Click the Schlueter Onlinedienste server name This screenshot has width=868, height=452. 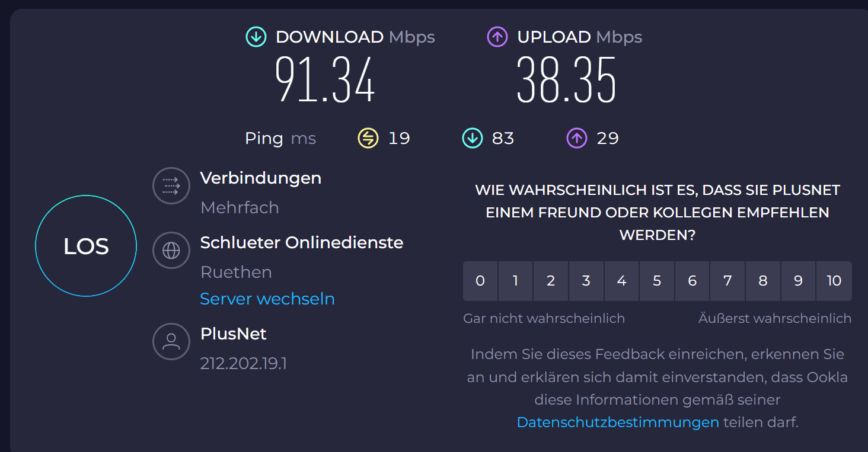(302, 242)
